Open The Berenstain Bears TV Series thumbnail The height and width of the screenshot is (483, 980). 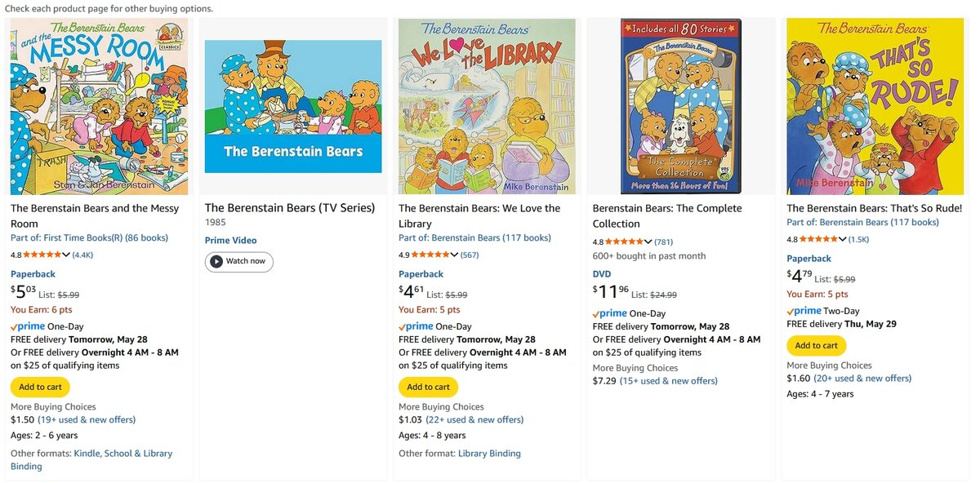coord(293,106)
